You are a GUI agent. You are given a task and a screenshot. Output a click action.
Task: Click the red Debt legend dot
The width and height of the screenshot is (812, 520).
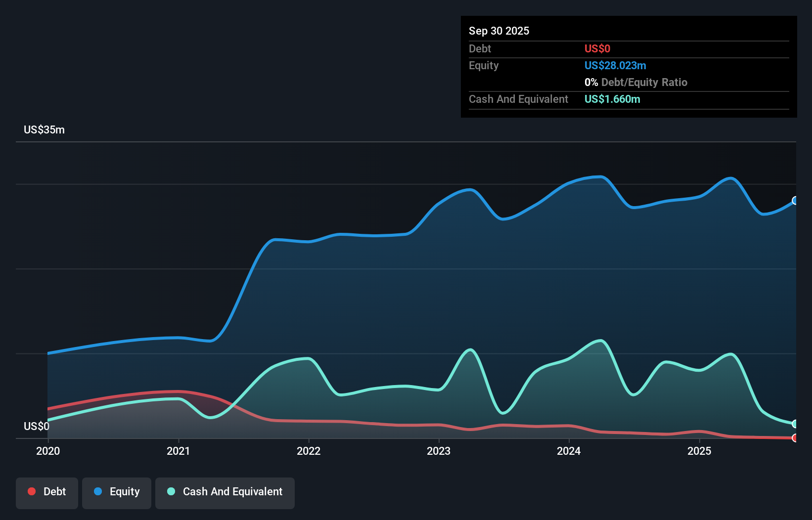(32, 491)
